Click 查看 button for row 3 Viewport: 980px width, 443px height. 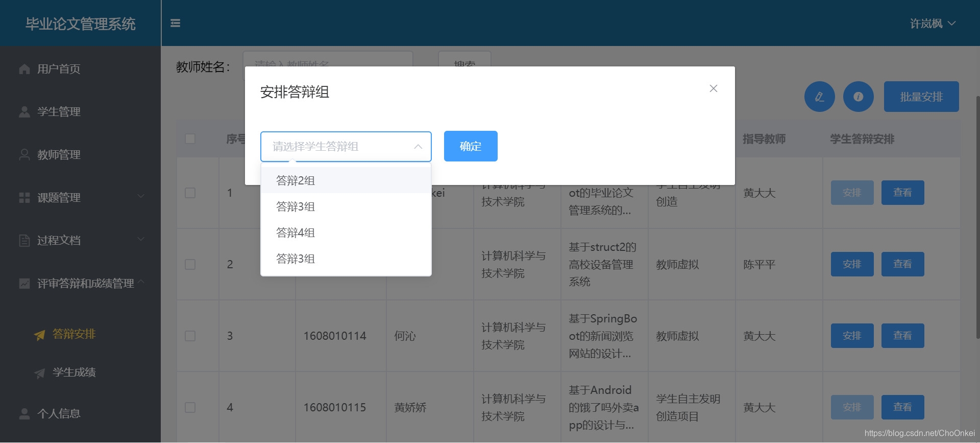pos(902,336)
